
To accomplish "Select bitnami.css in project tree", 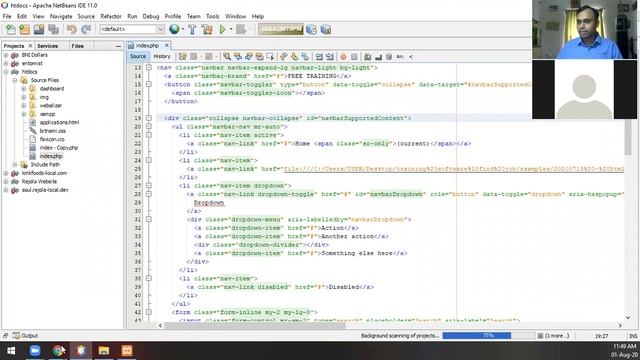I will (x=53, y=131).
